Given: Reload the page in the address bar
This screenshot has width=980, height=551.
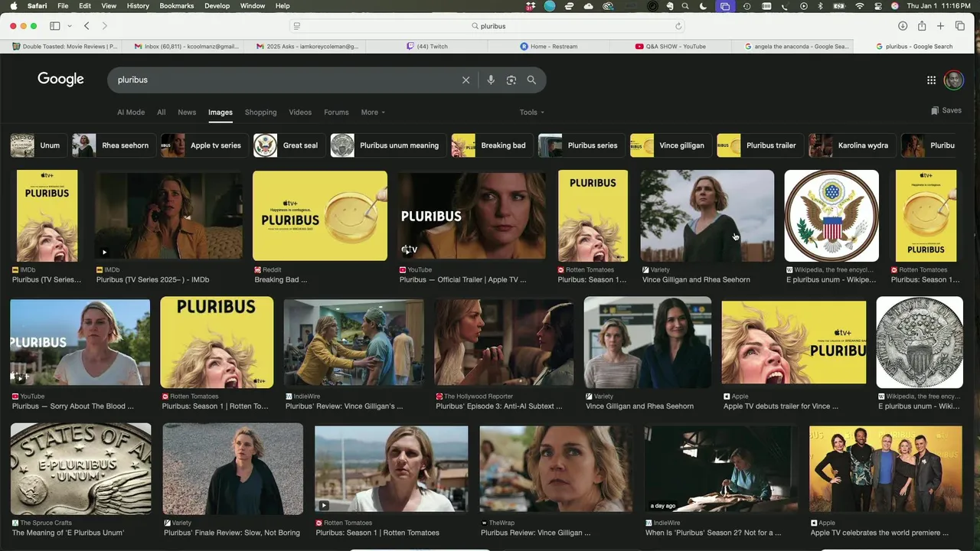Looking at the screenshot, I should pyautogui.click(x=678, y=26).
